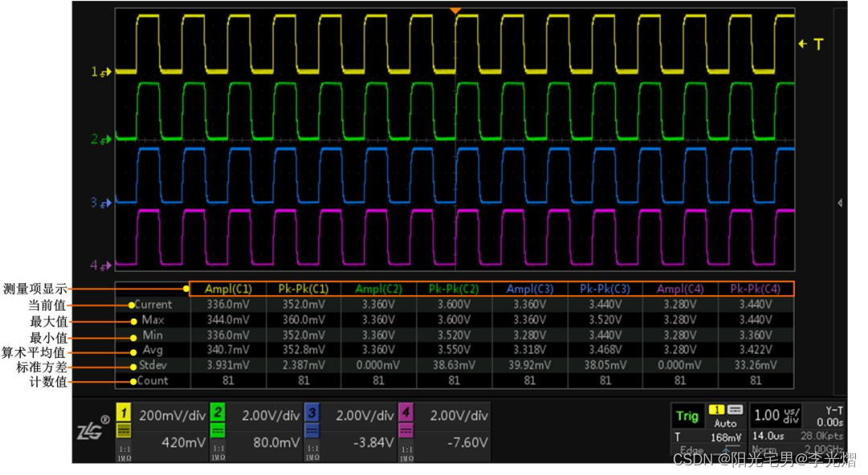The width and height of the screenshot is (868, 475).
Task: Click the ZLG logo
Action: 92,428
